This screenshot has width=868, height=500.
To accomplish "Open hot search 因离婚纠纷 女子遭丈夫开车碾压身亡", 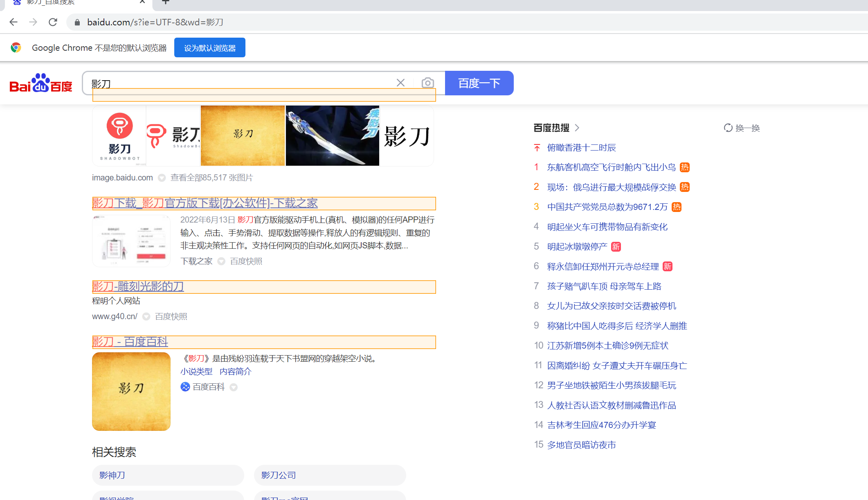I will coord(617,366).
